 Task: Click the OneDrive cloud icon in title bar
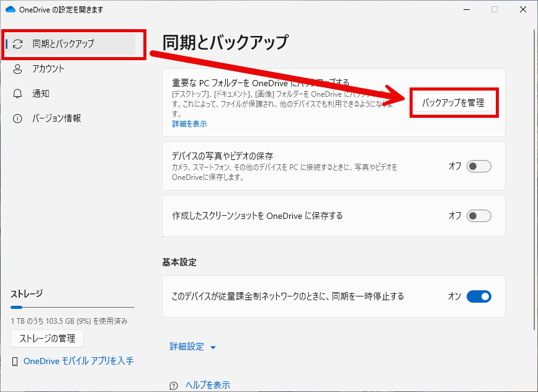pyautogui.click(x=11, y=9)
